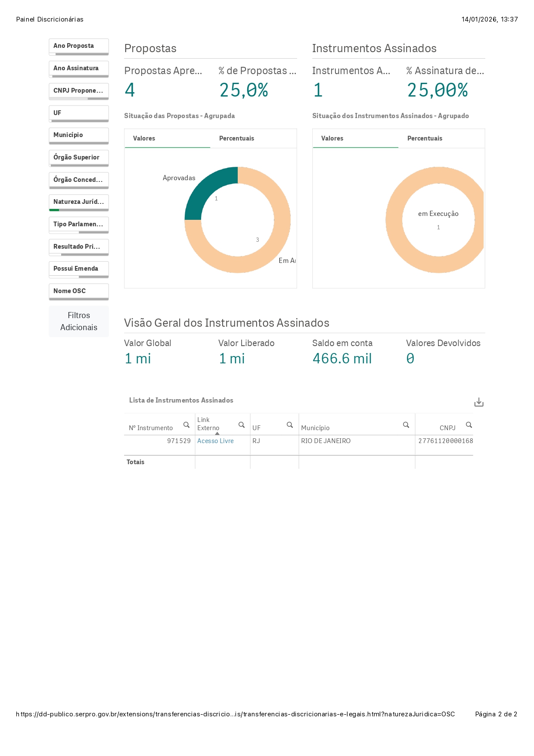Click the CNPJ column search magnifier
The height and width of the screenshot is (756, 534).
(469, 425)
